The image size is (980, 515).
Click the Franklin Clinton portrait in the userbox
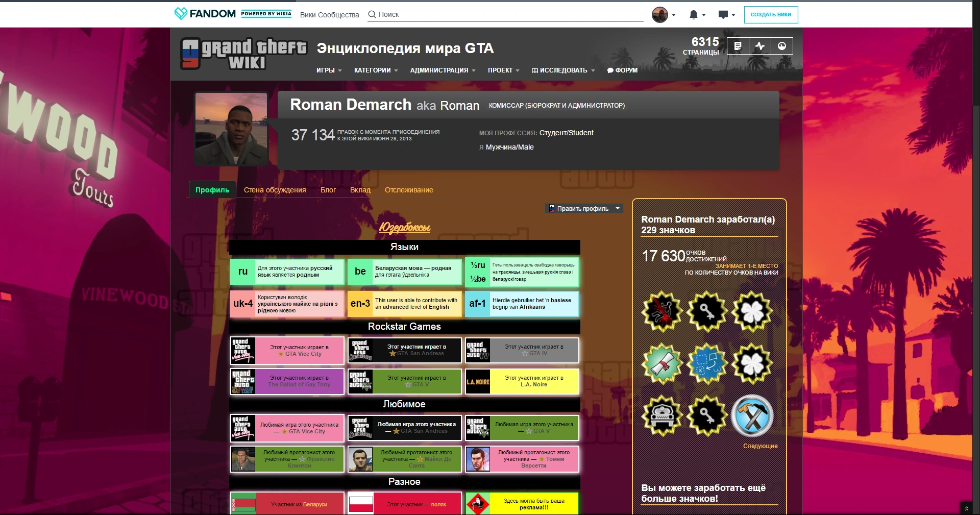click(243, 459)
